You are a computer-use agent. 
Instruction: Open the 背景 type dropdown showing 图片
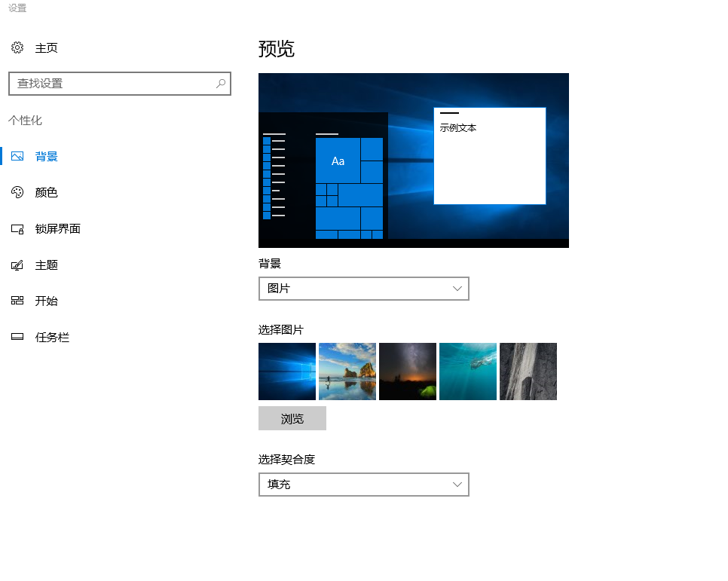(x=363, y=289)
